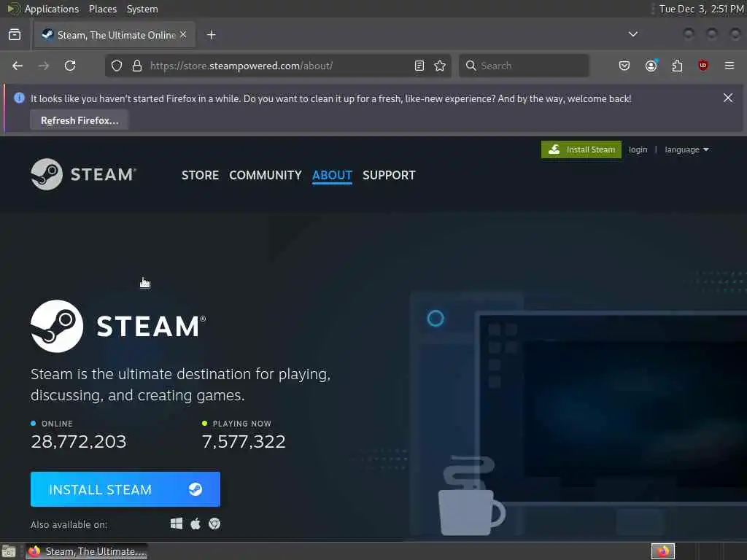Go back with the browser back arrow
This screenshot has height=560, width=747.
tap(18, 66)
